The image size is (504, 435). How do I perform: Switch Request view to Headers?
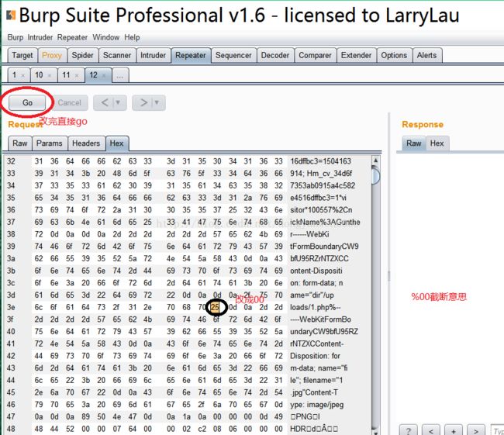[86, 143]
